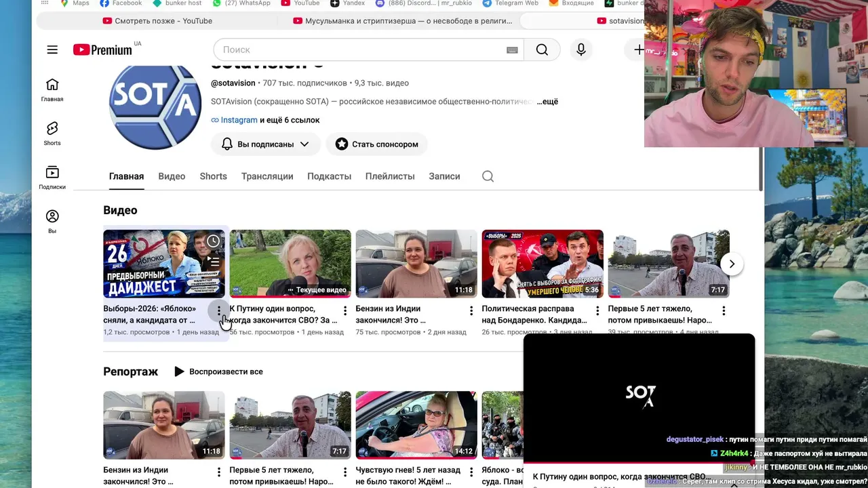868x488 pixels.
Task: Open the Входящие mail bookmark
Action: point(571,3)
